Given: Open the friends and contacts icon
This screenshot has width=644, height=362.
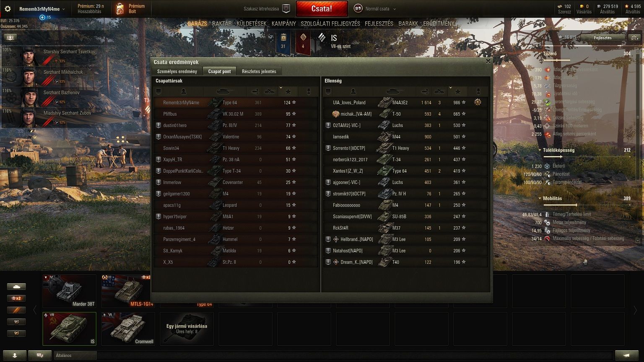Looking at the screenshot, I should click(15, 355).
